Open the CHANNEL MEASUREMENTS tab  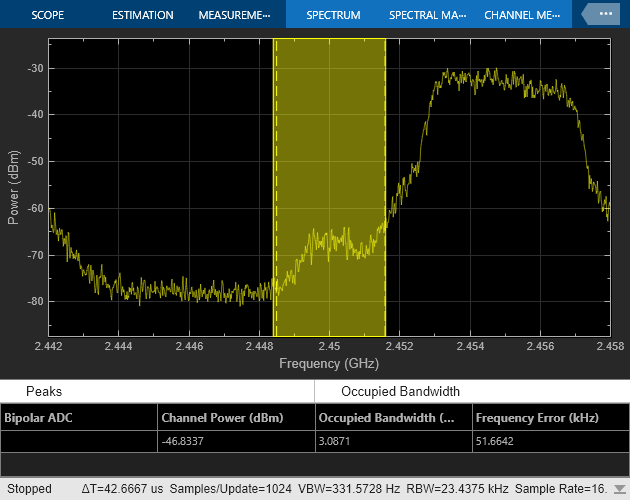pyautogui.click(x=522, y=15)
